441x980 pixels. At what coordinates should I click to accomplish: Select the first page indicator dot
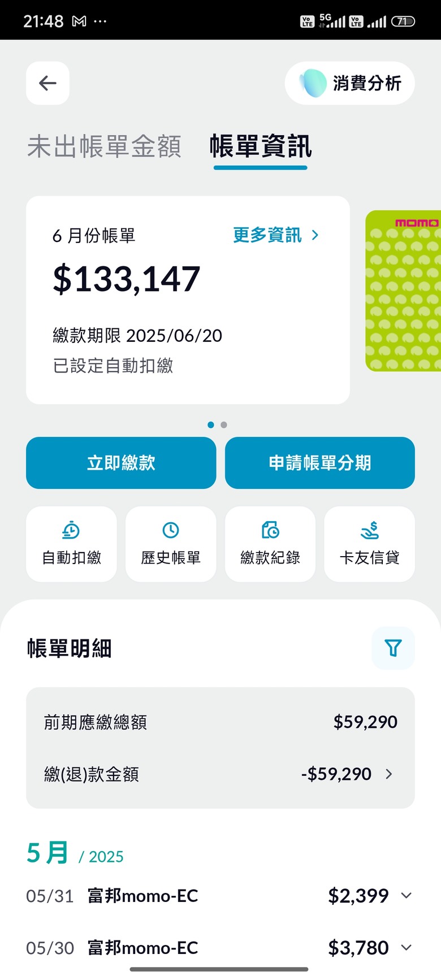(x=211, y=424)
